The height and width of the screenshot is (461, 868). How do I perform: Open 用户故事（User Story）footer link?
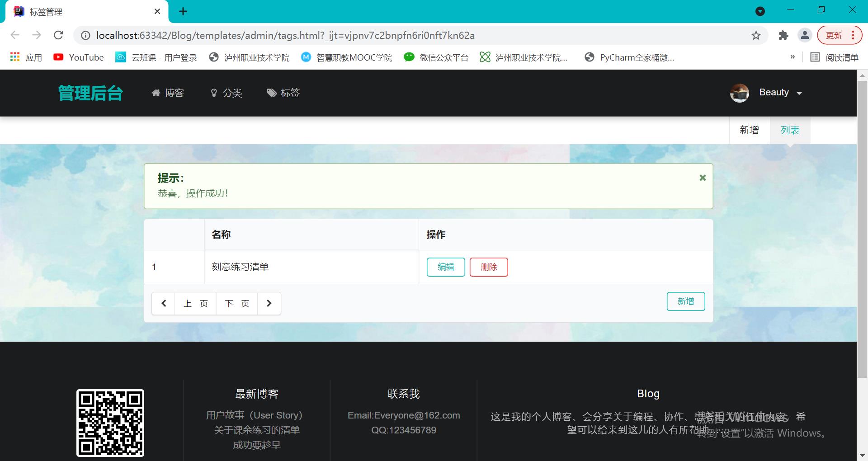point(256,415)
